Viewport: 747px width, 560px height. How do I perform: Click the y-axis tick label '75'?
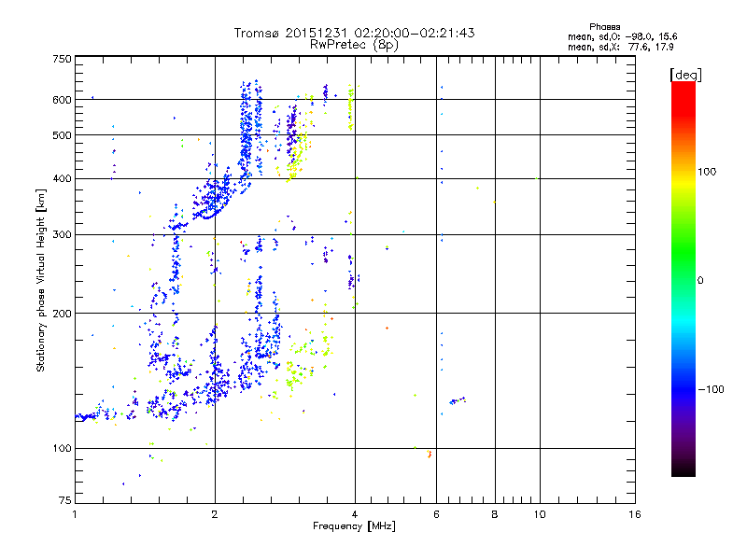pyautogui.click(x=65, y=500)
